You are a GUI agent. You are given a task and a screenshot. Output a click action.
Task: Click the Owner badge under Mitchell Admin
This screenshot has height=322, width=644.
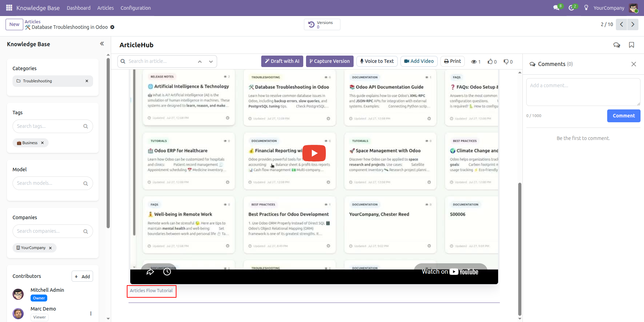39,298
